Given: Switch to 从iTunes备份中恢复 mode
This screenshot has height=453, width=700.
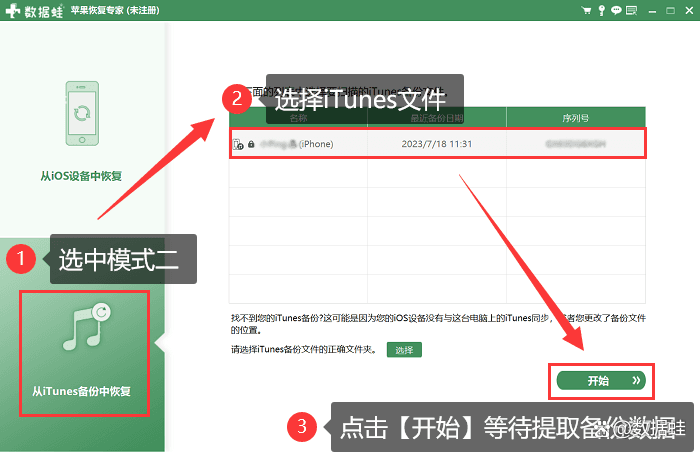Looking at the screenshot, I should 81,391.
